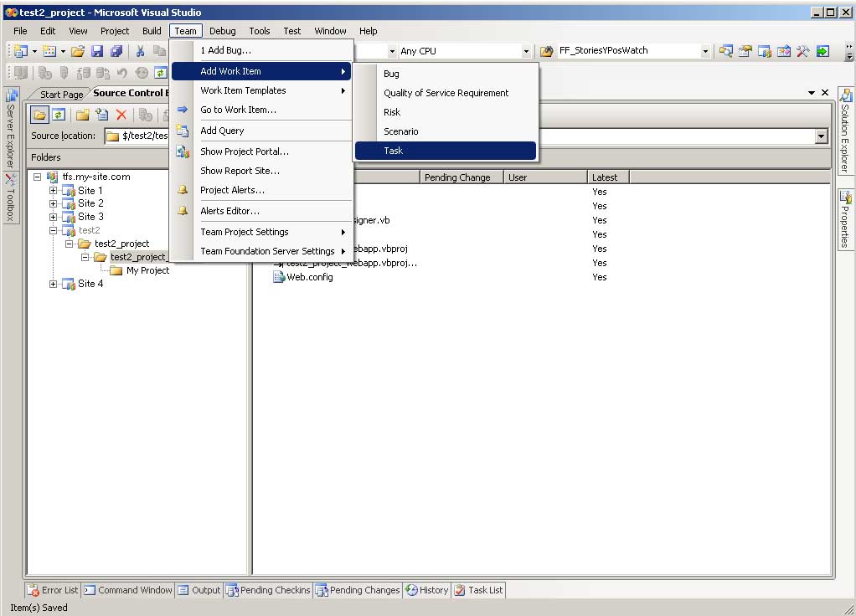Viewport: 856px width, 616px height.
Task: Choose Bug in the Add Work Item submenu
Action: click(446, 74)
